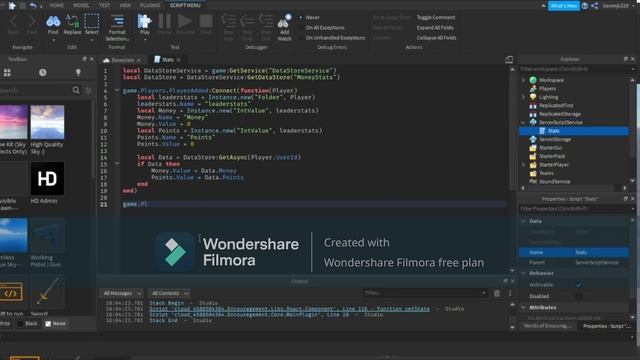Image resolution: width=640 pixels, height=360 pixels.
Task: Select the Stats script in Explorer
Action: coord(574,131)
